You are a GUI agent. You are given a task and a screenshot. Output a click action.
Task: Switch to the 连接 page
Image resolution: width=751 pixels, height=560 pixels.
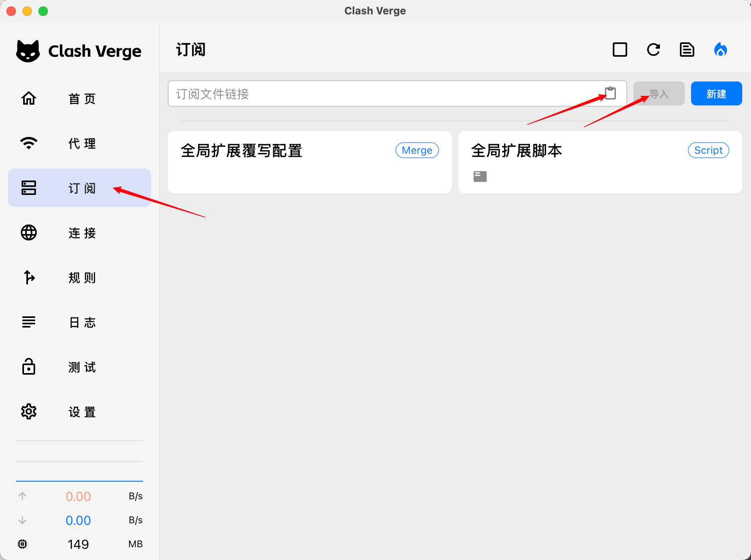79,232
